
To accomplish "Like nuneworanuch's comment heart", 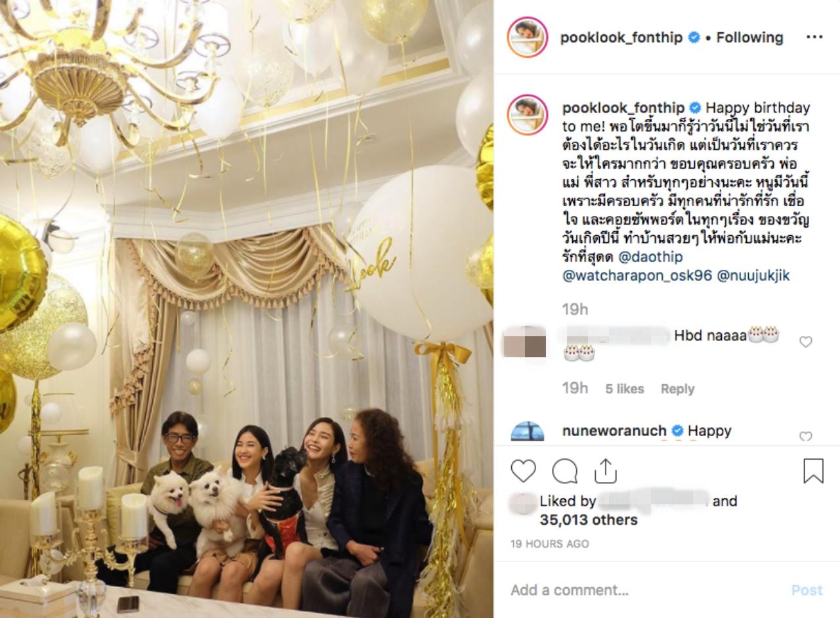I will (805, 436).
